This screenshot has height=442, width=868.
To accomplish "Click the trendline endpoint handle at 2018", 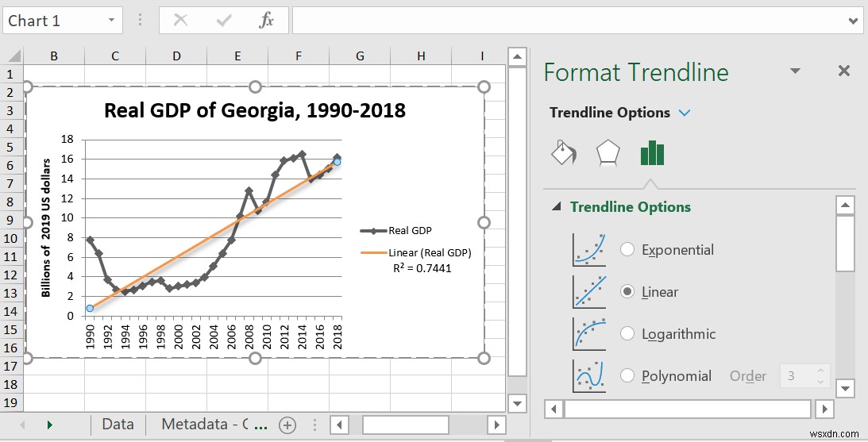I will pyautogui.click(x=338, y=162).
